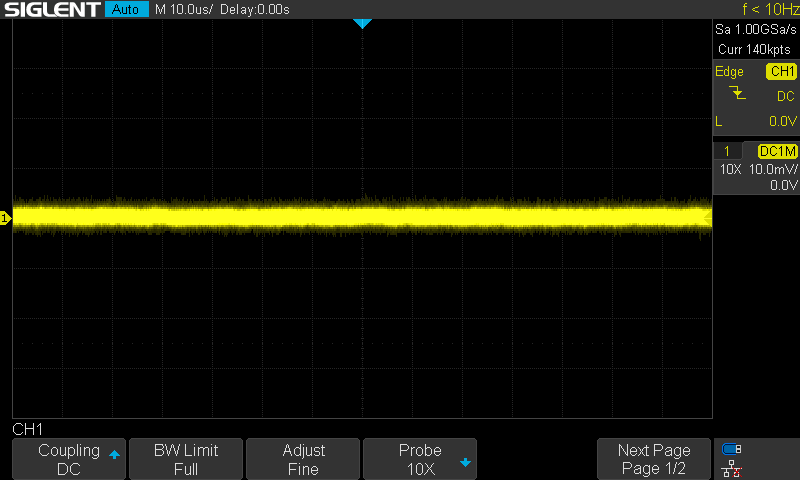Click the LAN disconnected network icon
The height and width of the screenshot is (480, 800).
(x=732, y=468)
